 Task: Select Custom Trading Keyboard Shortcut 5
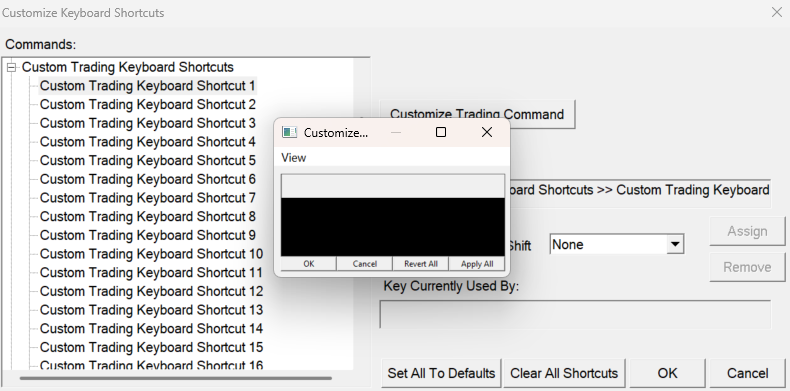[148, 161]
